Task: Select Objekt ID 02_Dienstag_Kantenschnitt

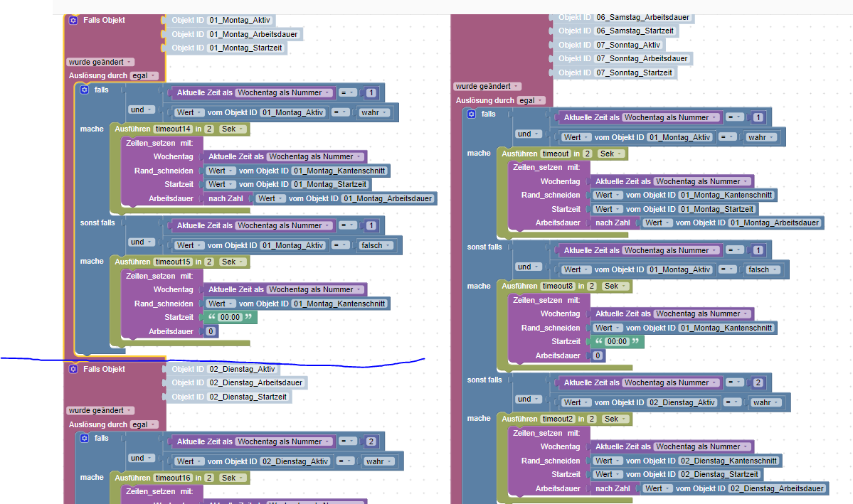Action: tap(729, 461)
